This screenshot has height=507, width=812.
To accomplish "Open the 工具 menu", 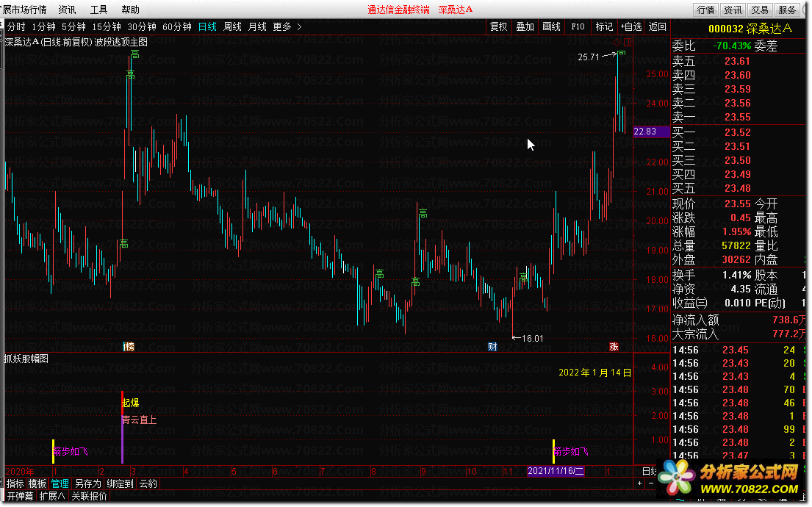I will (x=98, y=10).
